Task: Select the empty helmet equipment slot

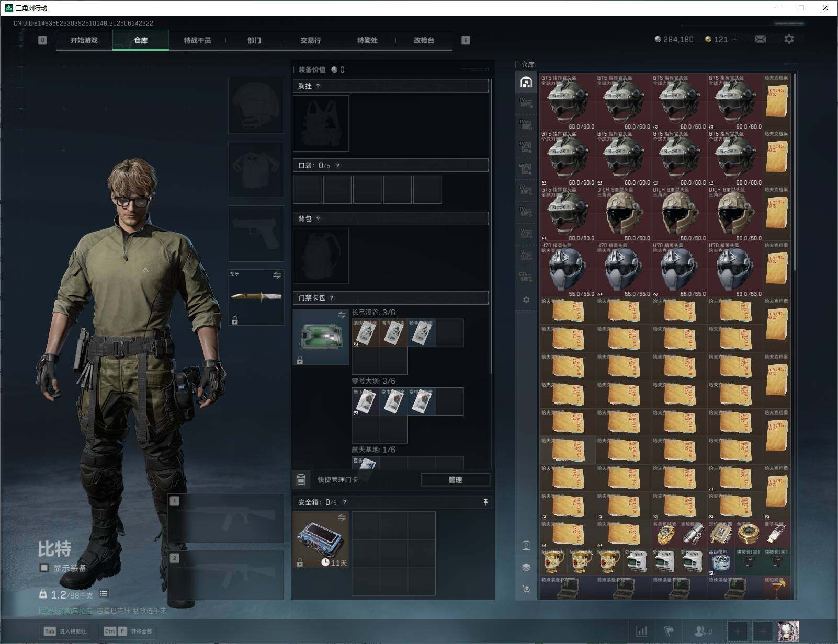Action: (x=256, y=106)
